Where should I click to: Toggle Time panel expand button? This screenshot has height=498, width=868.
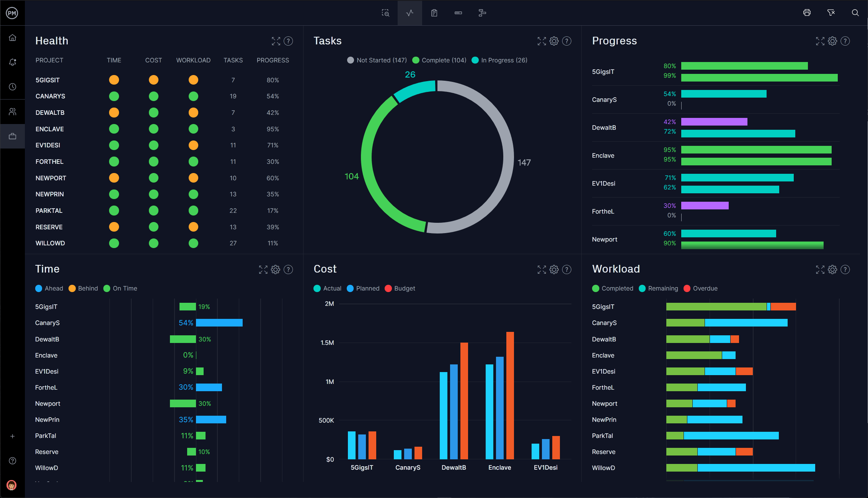[263, 269]
